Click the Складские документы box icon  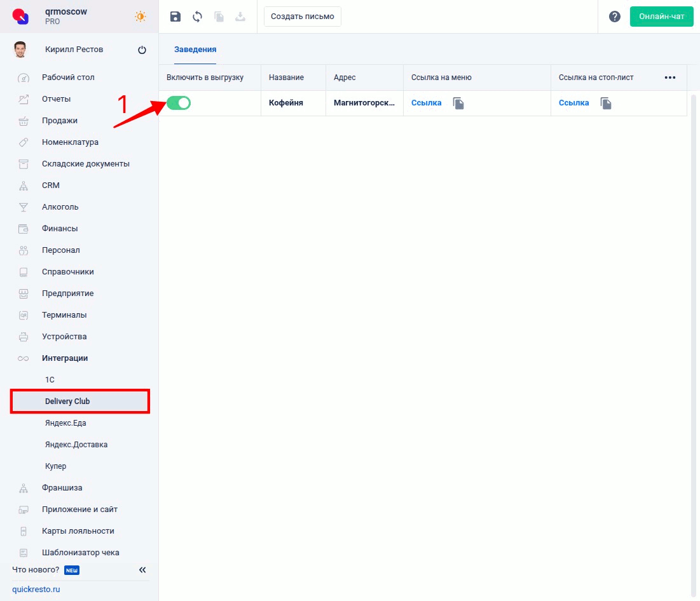[24, 164]
